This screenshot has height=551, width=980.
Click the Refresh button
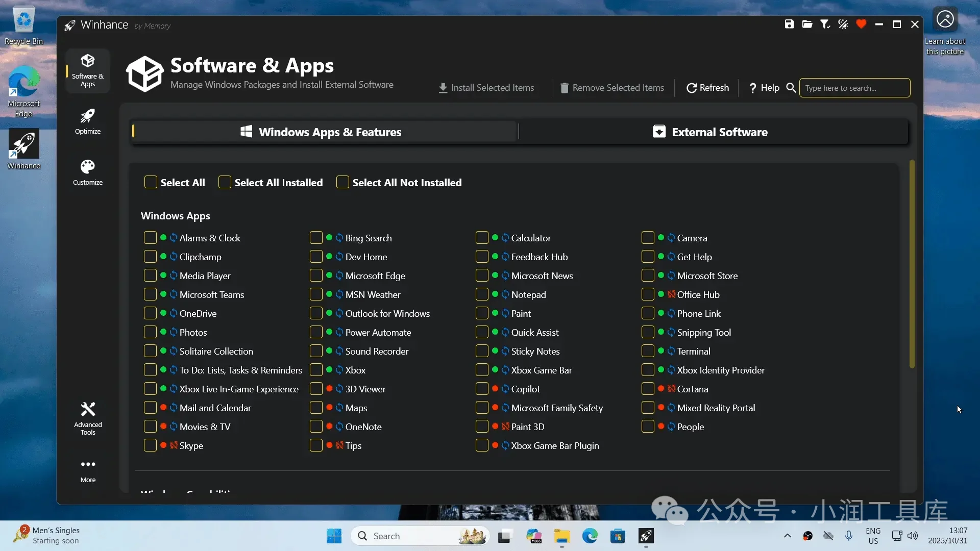(707, 88)
